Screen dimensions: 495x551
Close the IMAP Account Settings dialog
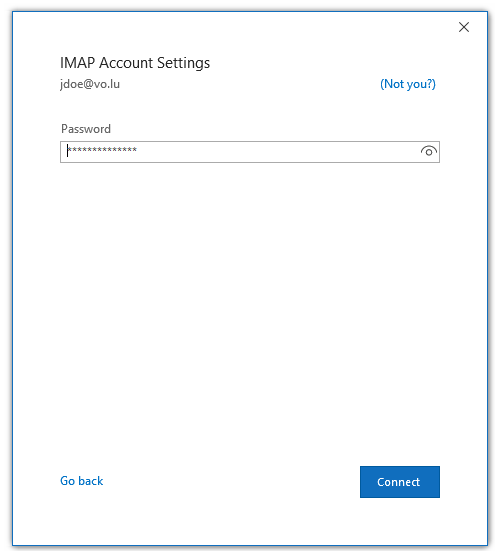[x=464, y=27]
